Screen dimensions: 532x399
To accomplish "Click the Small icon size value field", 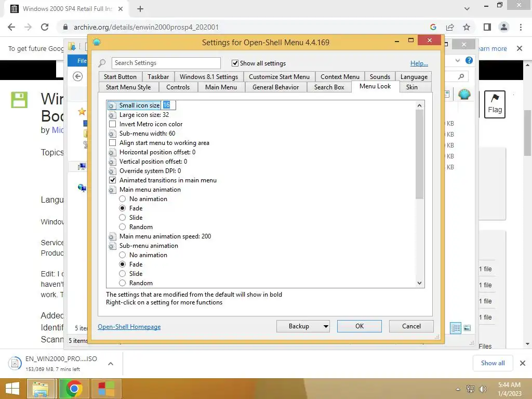I will [x=169, y=105].
